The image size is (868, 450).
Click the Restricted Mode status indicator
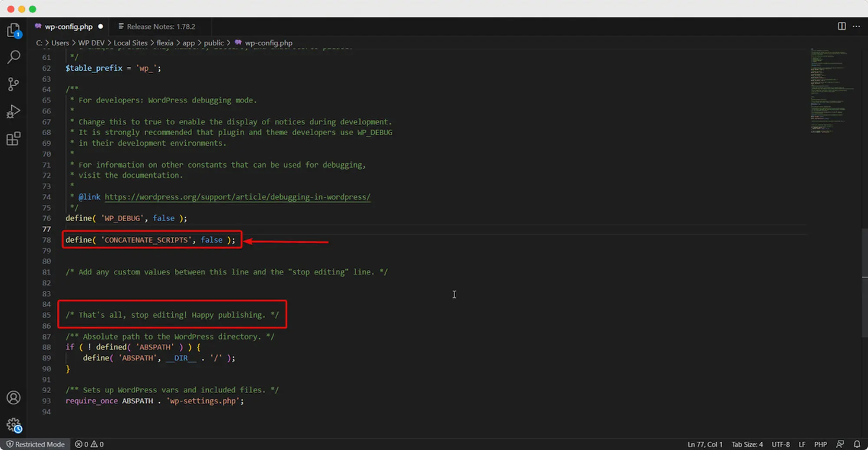[36, 444]
